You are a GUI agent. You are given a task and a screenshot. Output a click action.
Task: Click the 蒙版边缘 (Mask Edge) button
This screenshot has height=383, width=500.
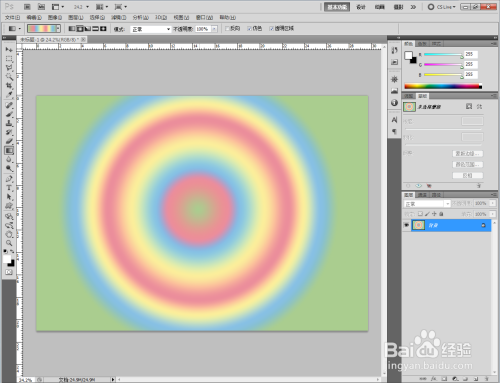468,153
